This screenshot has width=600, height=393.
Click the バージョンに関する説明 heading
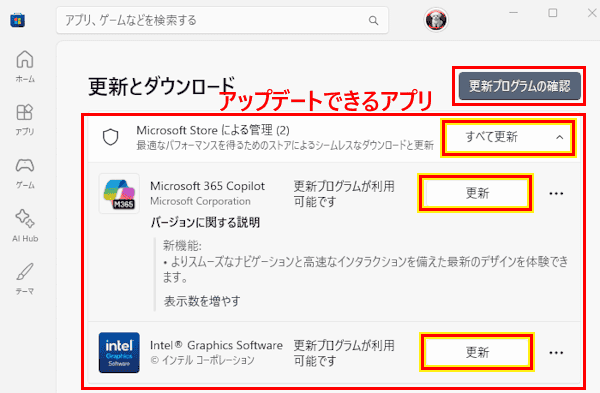pyautogui.click(x=205, y=222)
